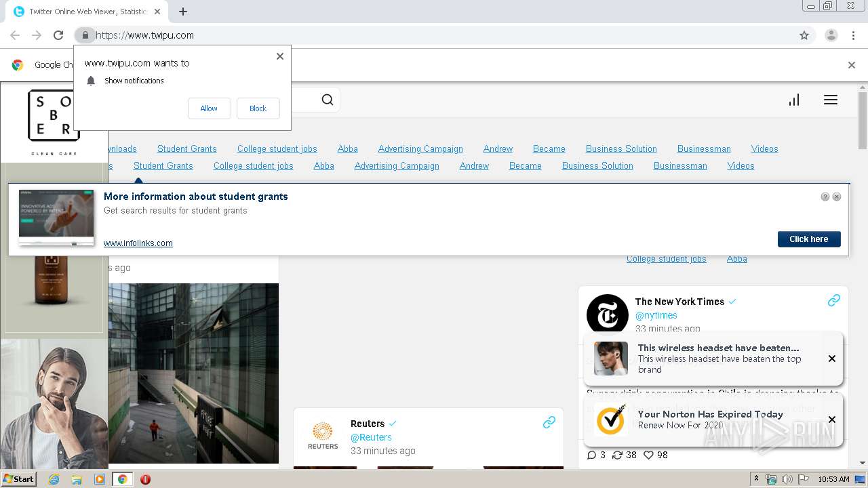Close the Norton expired notification
Viewport: 868px width, 488px height.
click(832, 420)
